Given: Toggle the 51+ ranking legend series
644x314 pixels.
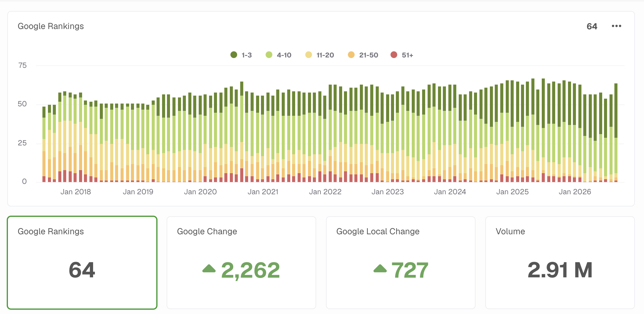Looking at the screenshot, I should (x=402, y=55).
